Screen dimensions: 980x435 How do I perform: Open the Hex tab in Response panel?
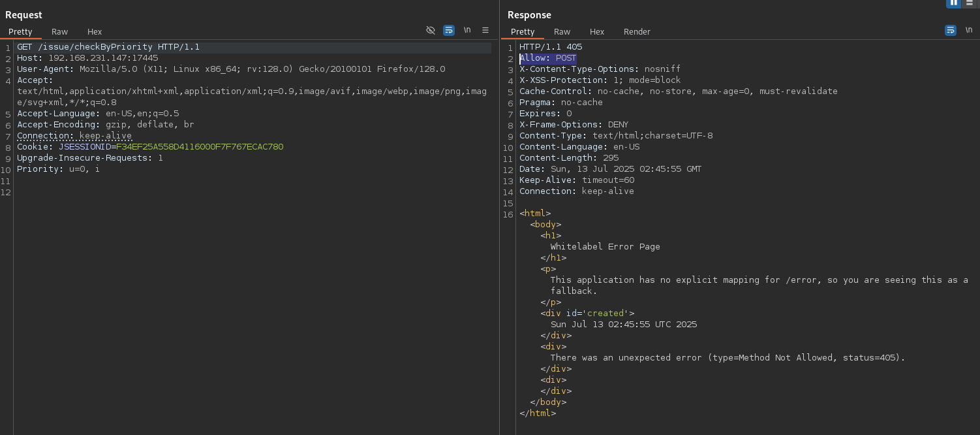[x=597, y=31]
